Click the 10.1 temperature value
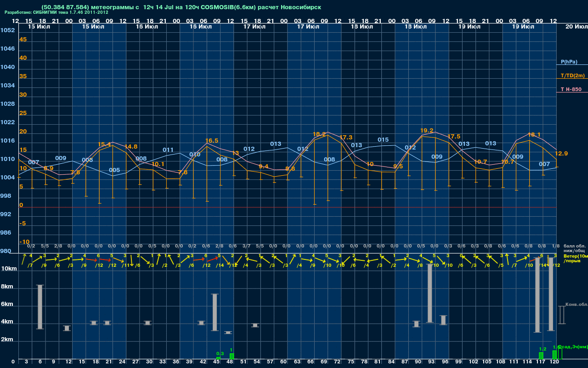 158,164
